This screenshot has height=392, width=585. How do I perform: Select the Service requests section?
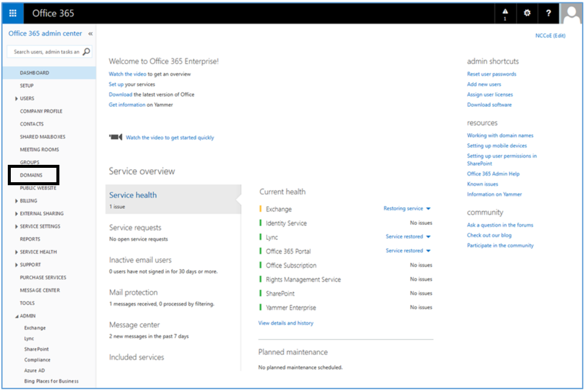[136, 228]
